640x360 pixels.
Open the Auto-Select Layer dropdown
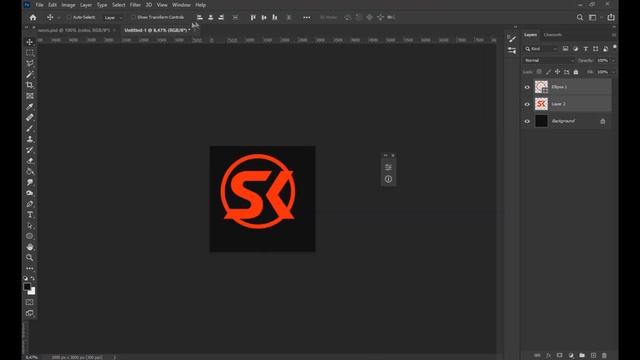click(113, 18)
